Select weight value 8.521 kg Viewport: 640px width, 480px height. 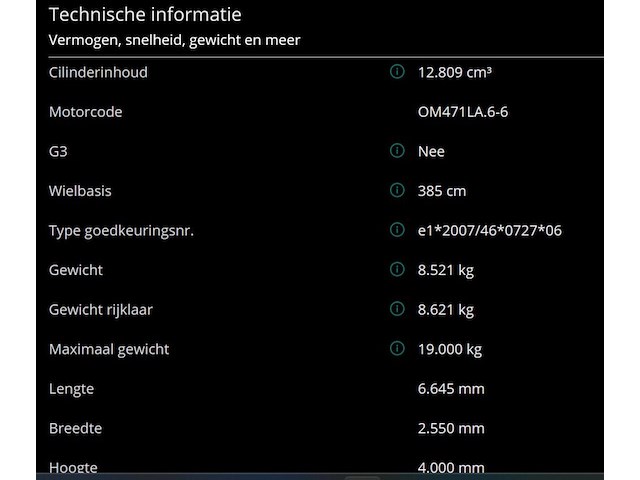click(446, 270)
